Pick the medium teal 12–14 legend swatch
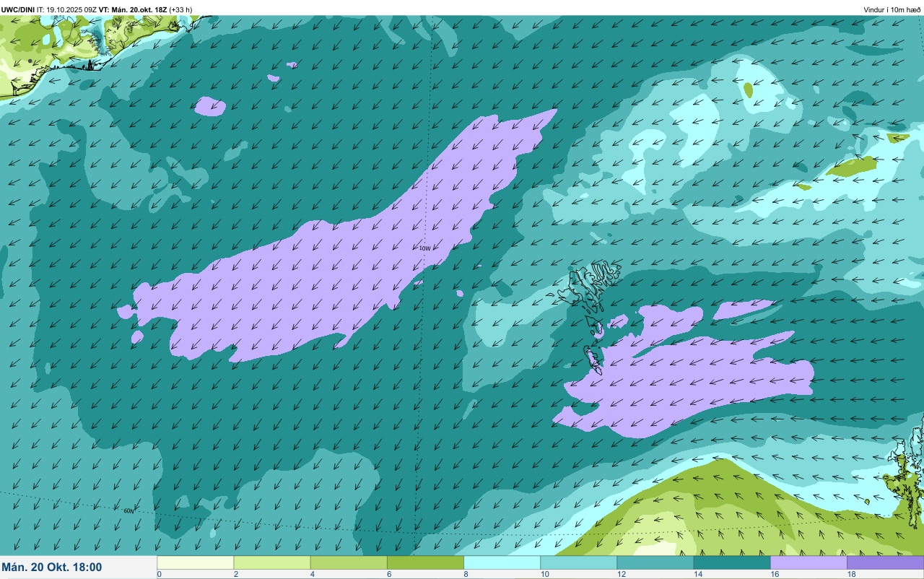The height and width of the screenshot is (579, 924). pos(655,562)
